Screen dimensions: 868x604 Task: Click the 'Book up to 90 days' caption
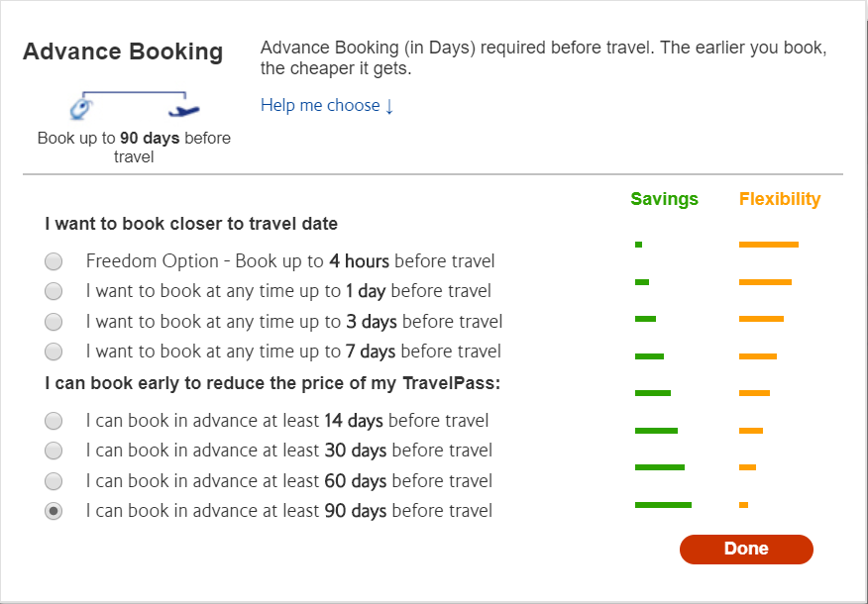tap(134, 148)
